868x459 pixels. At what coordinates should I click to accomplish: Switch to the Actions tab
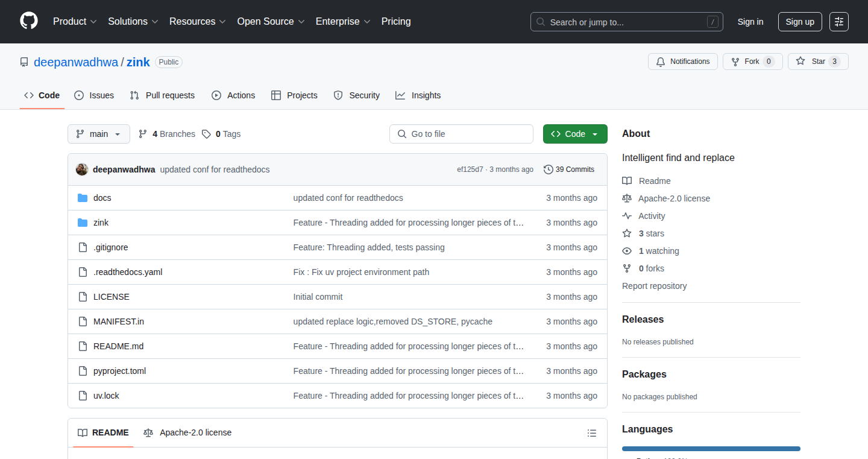(233, 95)
